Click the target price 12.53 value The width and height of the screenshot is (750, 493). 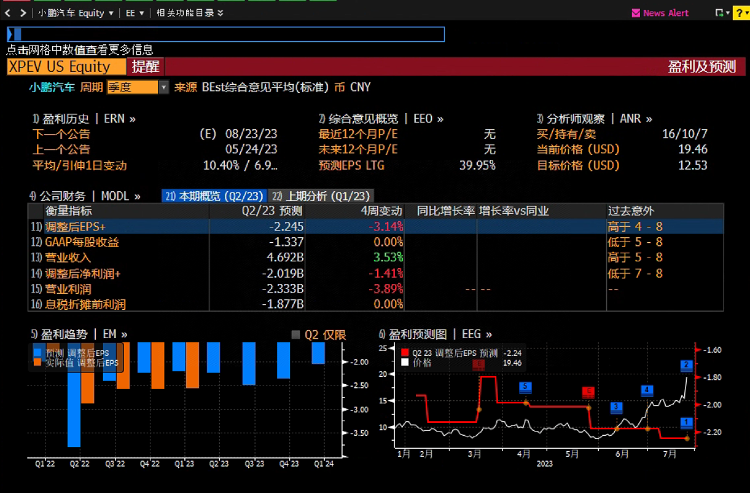click(x=693, y=165)
